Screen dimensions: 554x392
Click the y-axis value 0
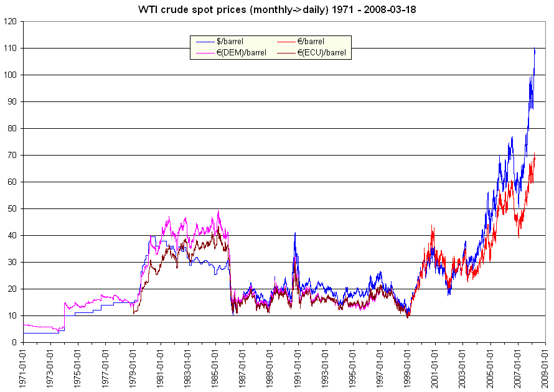[x=14, y=343]
